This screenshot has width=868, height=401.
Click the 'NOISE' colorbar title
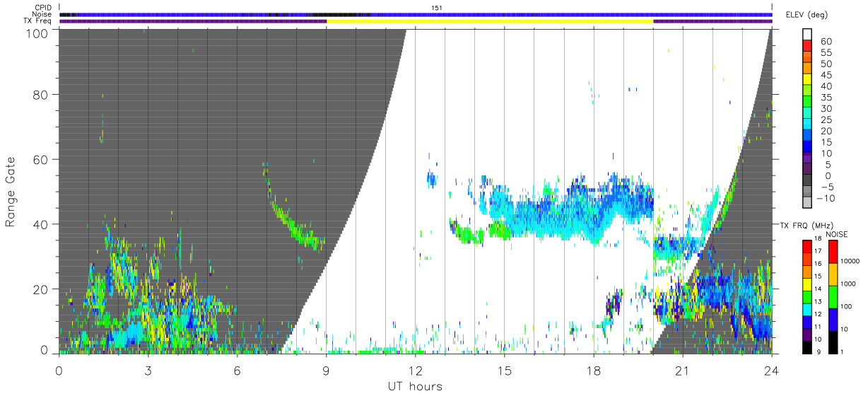(836, 234)
